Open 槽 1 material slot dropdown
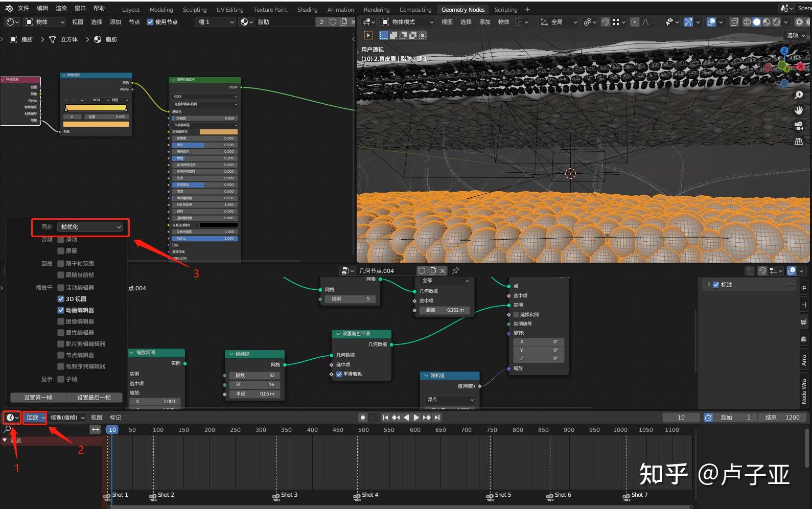Image resolution: width=812 pixels, height=509 pixels. coord(215,22)
